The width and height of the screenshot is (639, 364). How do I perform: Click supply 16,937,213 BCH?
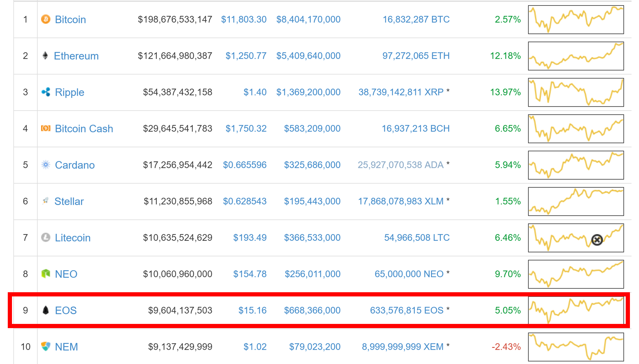click(x=416, y=129)
